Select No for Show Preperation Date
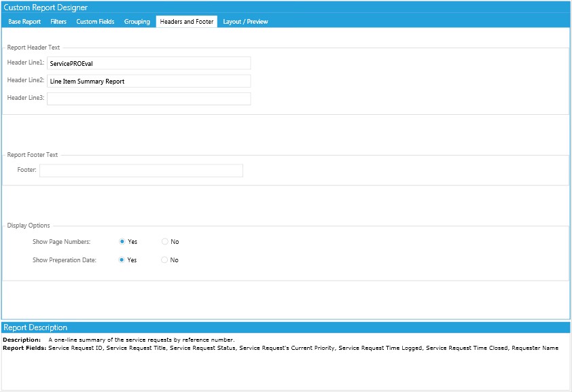Image resolution: width=572 pixels, height=392 pixels. tap(164, 260)
